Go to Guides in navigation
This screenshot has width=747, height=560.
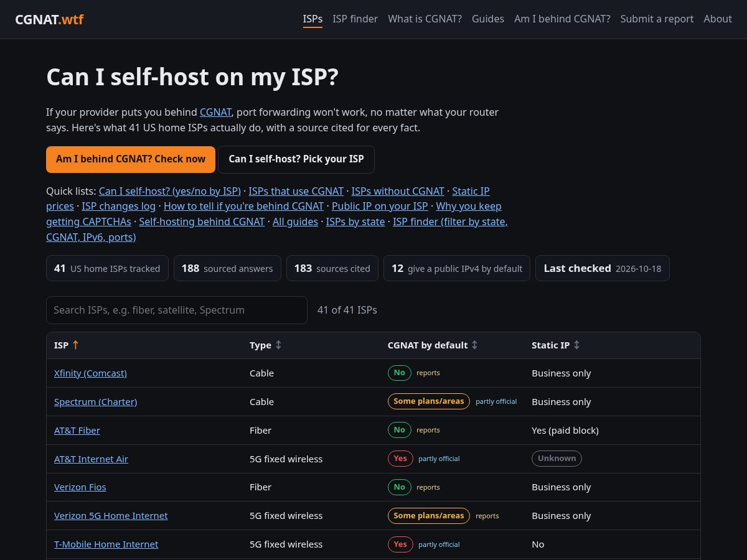coord(488,19)
